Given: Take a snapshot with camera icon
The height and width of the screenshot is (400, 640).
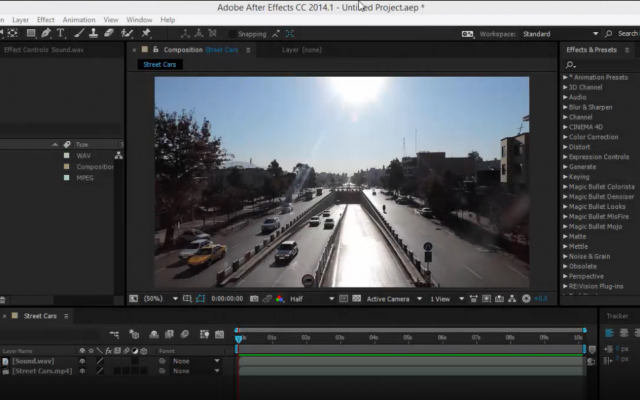Looking at the screenshot, I should pyautogui.click(x=254, y=299).
